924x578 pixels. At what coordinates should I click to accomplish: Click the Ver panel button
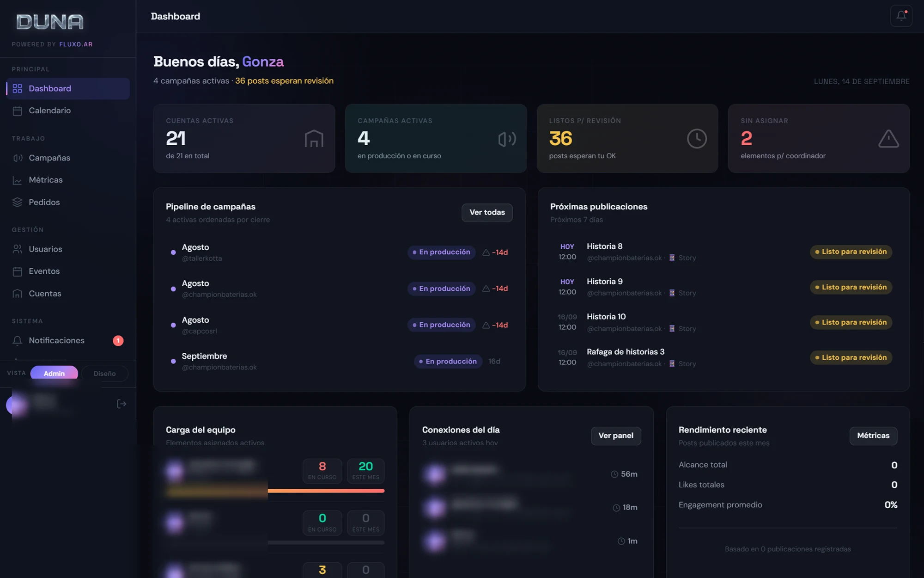(x=616, y=436)
